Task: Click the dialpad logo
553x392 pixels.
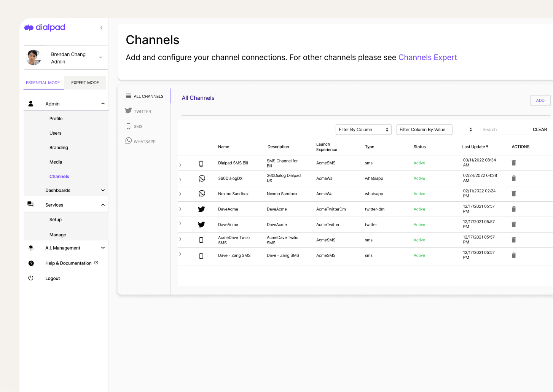Action: coord(45,27)
